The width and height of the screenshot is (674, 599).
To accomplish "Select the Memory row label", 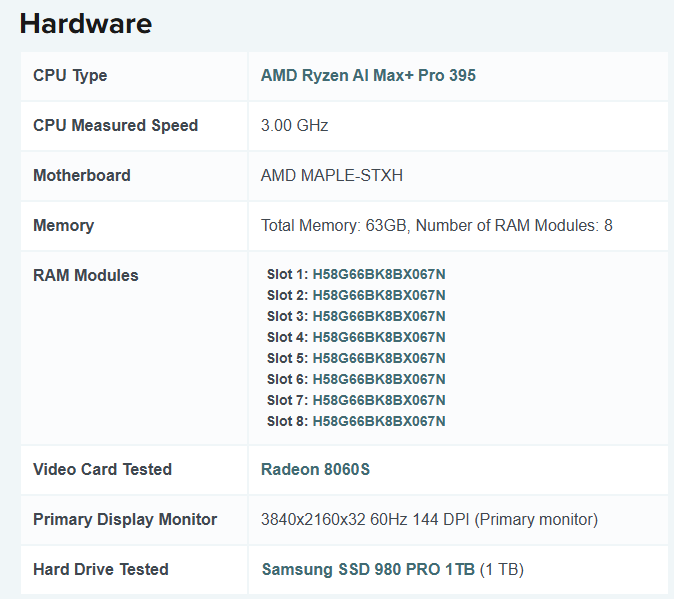I will 63,226.
